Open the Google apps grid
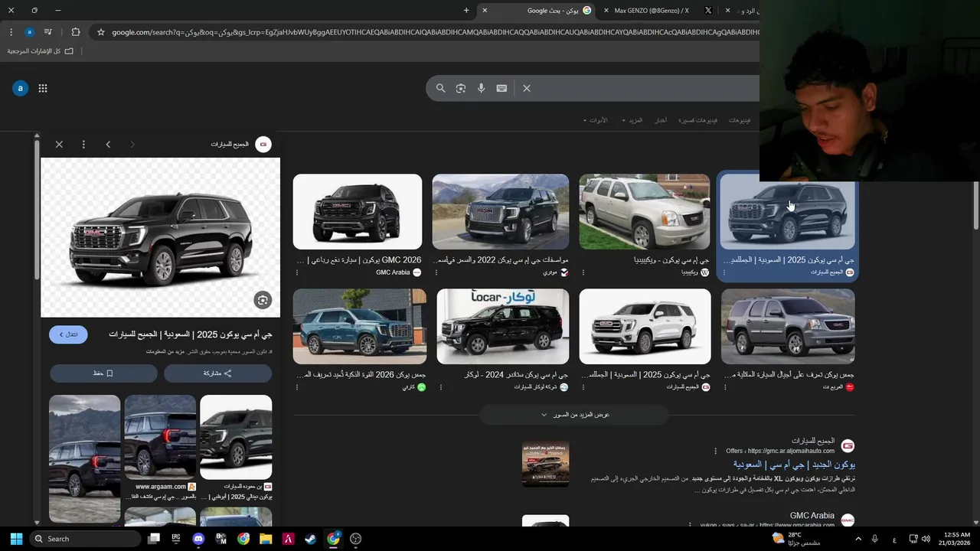Viewport: 980px width, 551px height. coord(43,88)
